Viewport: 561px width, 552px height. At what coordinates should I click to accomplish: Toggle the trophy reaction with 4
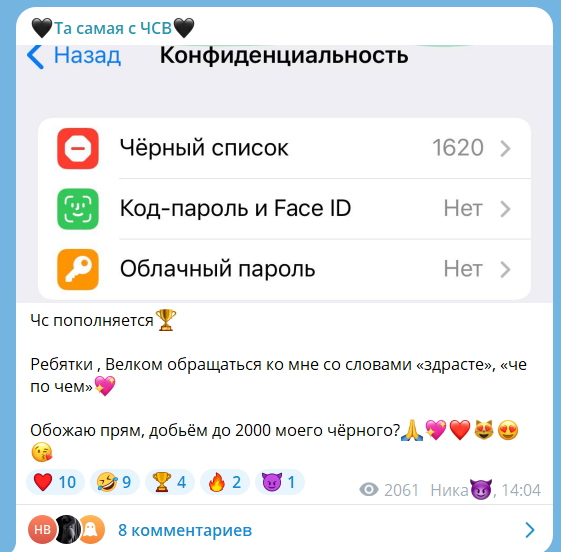170,482
